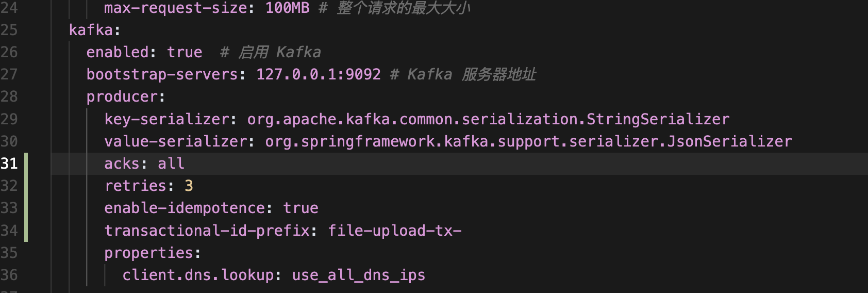Place cursor on the producer key
Screen dimensions: 868x293
(x=122, y=97)
